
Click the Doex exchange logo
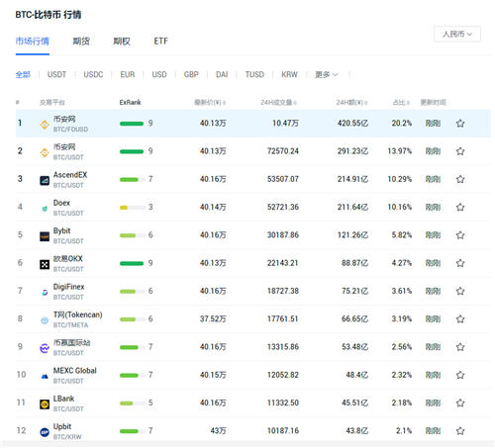45,209
